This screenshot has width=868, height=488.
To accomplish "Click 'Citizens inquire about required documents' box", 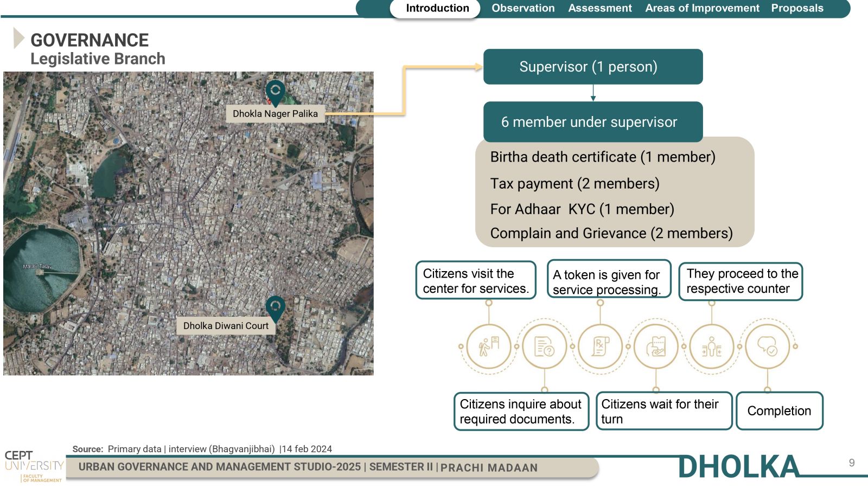I will coord(521,412).
